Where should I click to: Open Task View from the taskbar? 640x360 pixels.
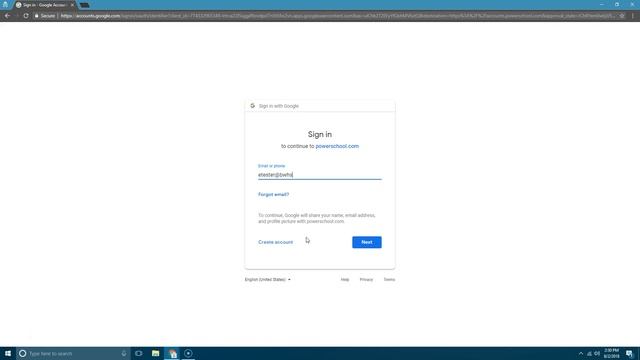[139, 353]
